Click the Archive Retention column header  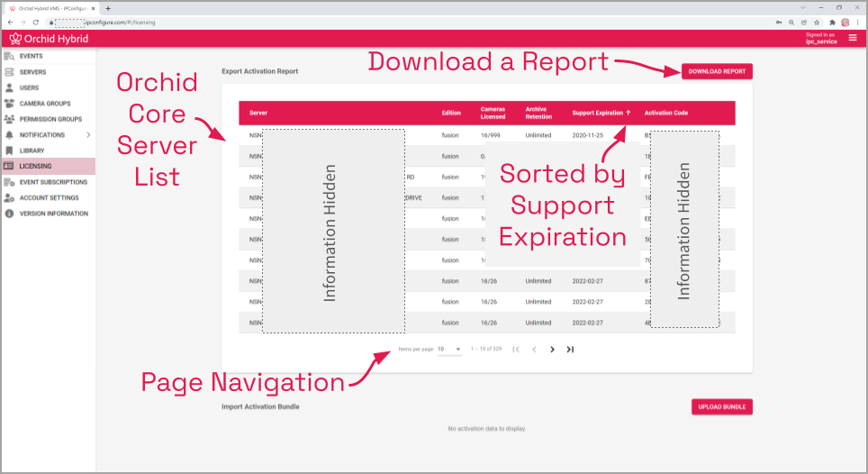point(538,113)
